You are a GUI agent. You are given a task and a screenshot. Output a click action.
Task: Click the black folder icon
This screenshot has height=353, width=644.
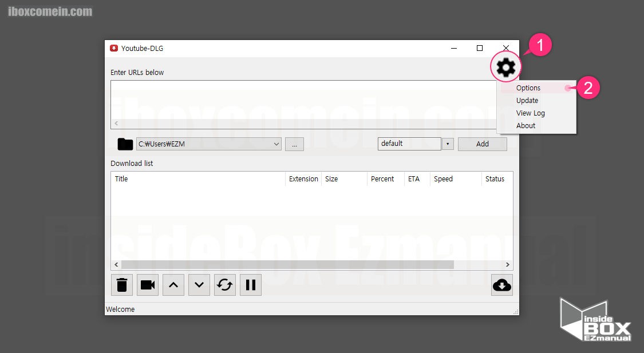pyautogui.click(x=125, y=144)
